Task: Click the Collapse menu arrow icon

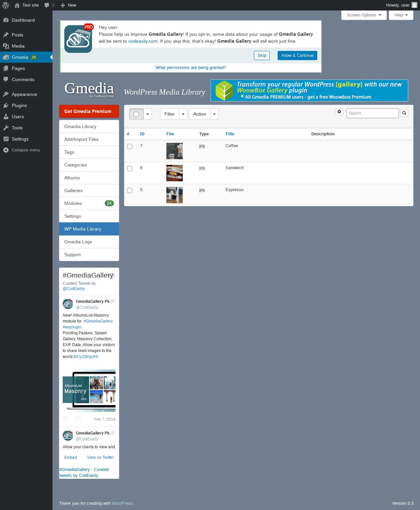Action: click(6, 150)
